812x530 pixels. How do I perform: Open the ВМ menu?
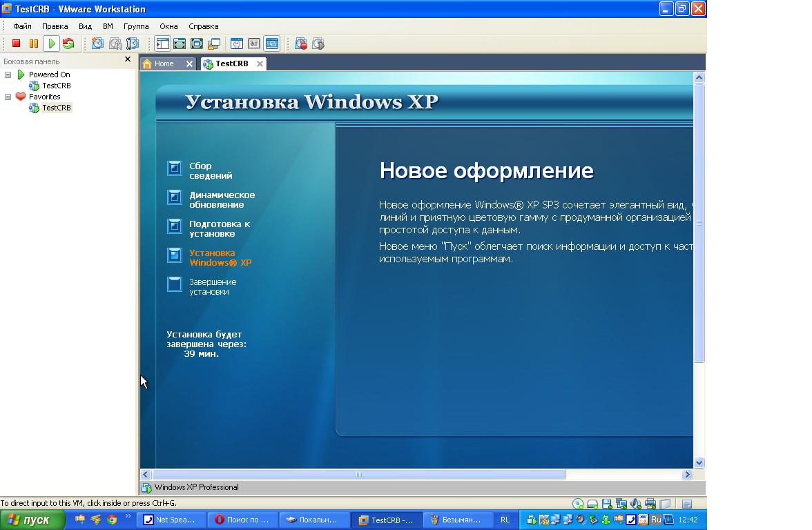(x=108, y=26)
